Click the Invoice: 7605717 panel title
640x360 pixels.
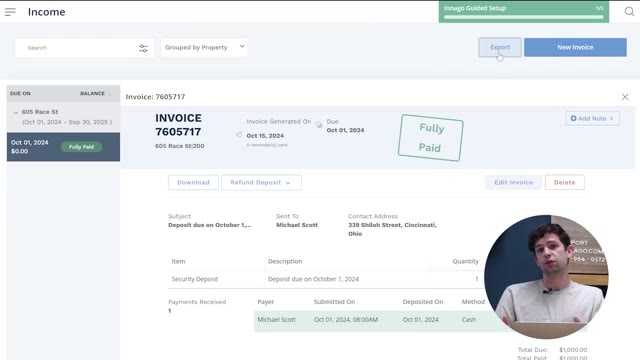point(155,97)
